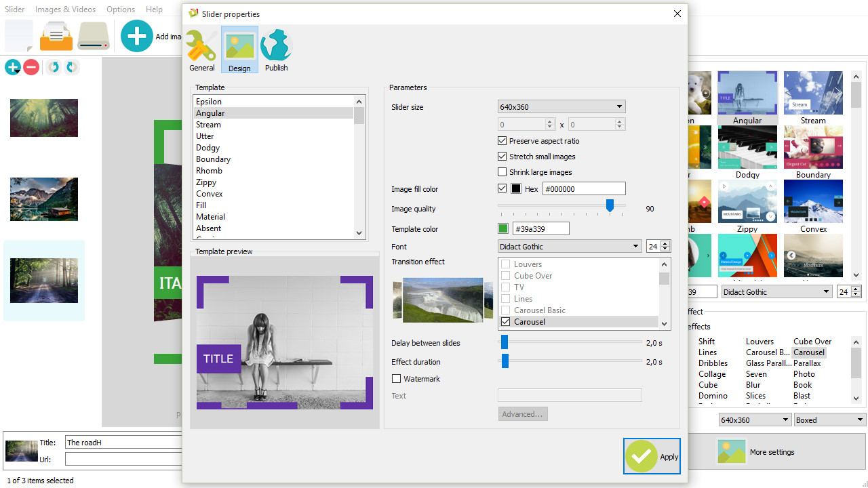Uncheck Preserve aspect ratio

pos(502,141)
